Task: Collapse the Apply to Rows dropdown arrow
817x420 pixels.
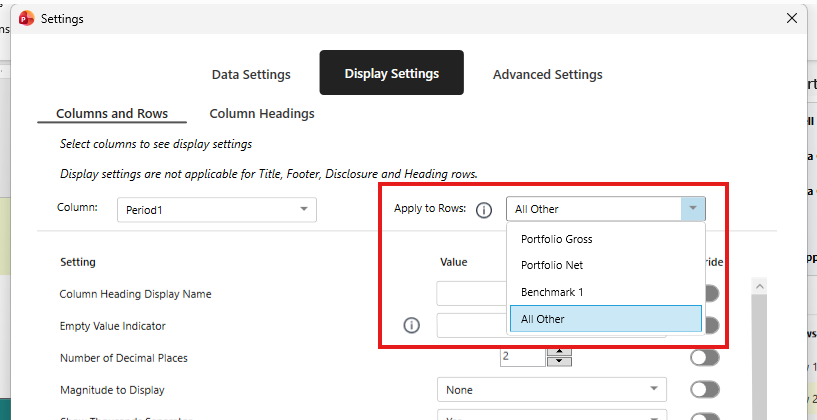Action: coord(693,209)
